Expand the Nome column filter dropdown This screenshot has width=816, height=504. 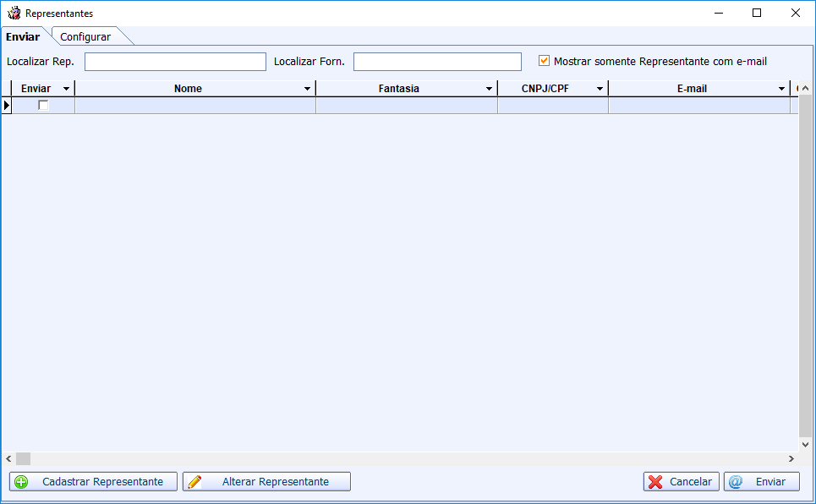pos(307,89)
